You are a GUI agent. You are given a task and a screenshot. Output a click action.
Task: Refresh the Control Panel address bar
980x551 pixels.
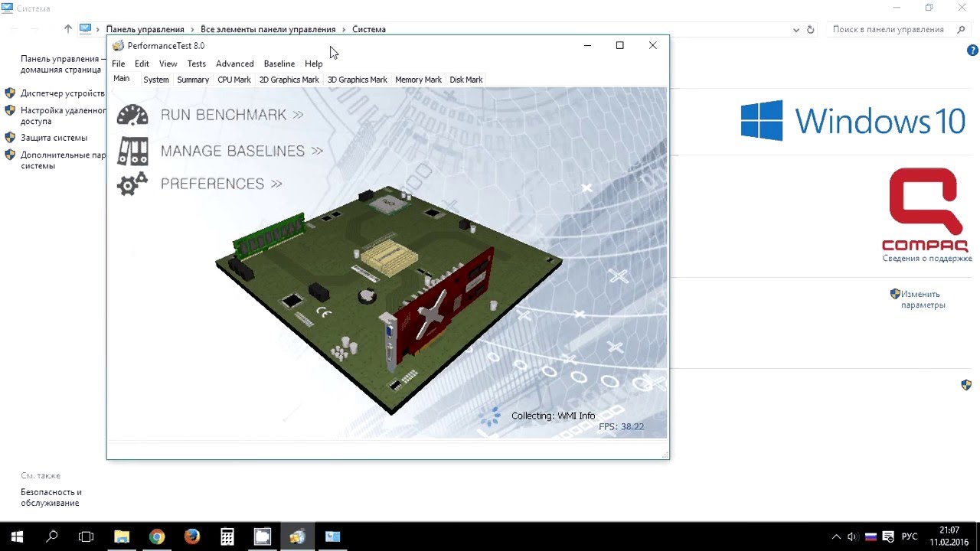(x=812, y=29)
